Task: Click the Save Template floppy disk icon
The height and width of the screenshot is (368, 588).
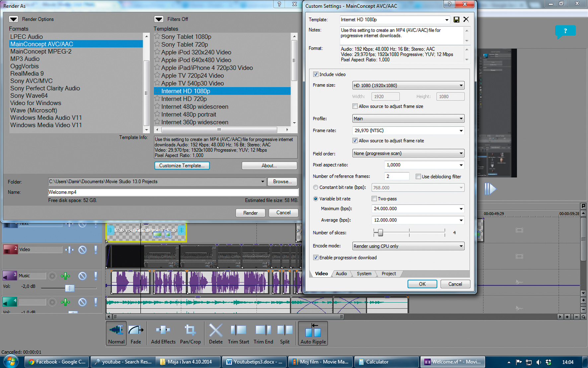Action: point(457,20)
